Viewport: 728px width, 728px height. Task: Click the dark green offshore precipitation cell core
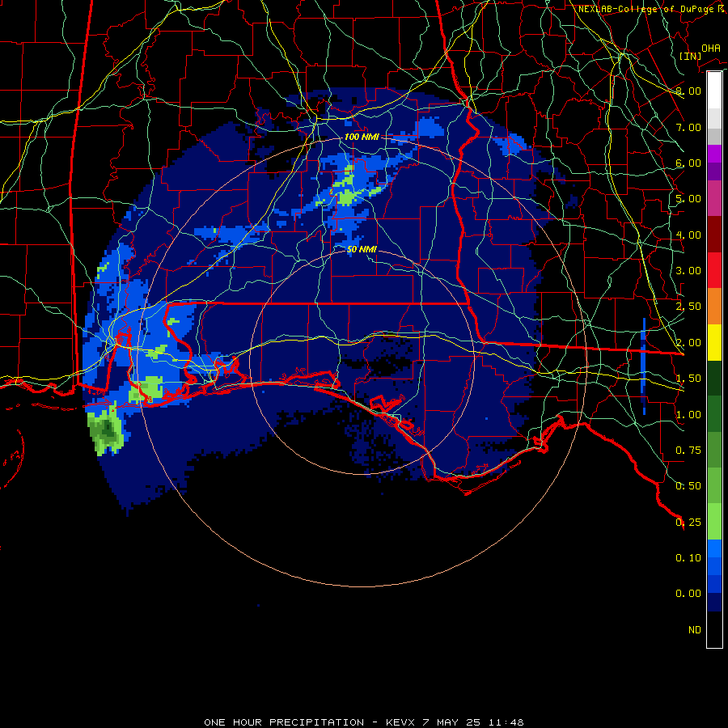click(x=108, y=428)
